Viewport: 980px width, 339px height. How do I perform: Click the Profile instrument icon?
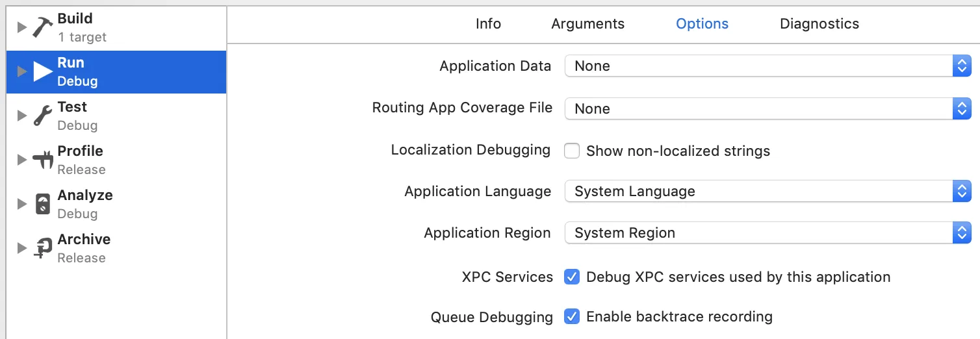point(42,160)
